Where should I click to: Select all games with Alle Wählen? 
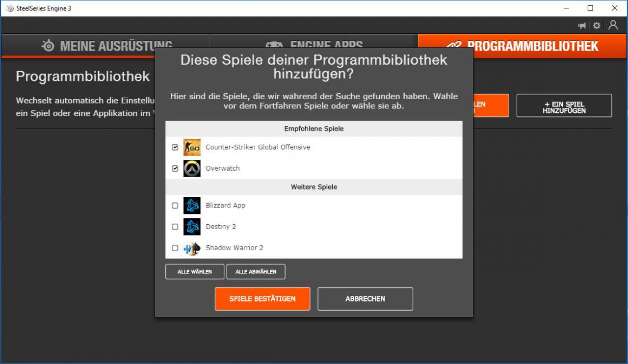(195, 272)
